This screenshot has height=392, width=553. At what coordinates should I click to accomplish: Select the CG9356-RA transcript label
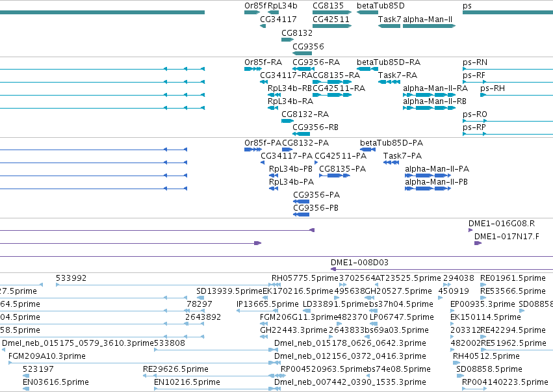pyautogui.click(x=316, y=62)
